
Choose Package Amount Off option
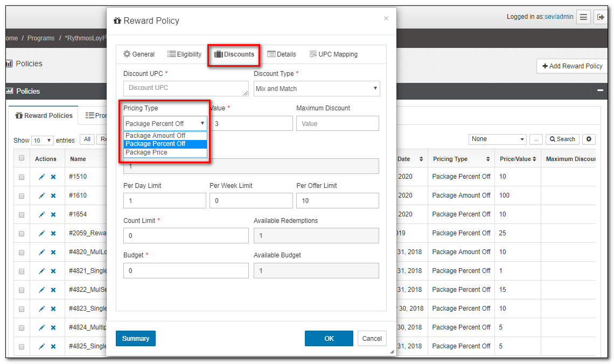pos(155,136)
